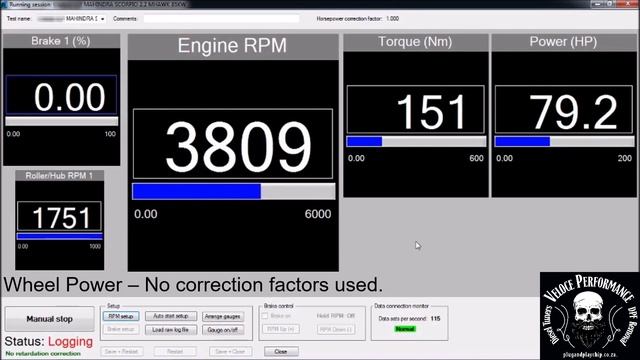Click the Power scale maximum 200

pyautogui.click(x=624, y=158)
